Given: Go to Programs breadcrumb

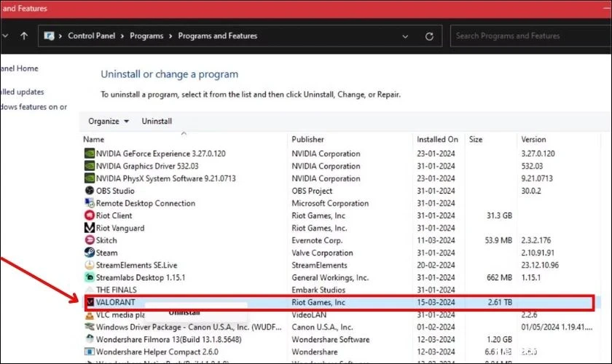Looking at the screenshot, I should [x=146, y=36].
